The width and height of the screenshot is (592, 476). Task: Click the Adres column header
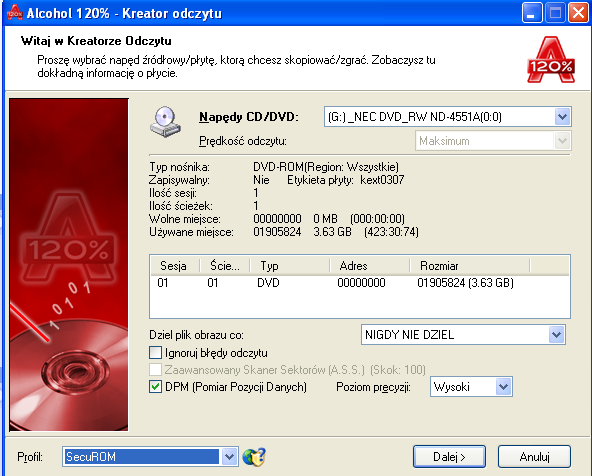point(370,266)
